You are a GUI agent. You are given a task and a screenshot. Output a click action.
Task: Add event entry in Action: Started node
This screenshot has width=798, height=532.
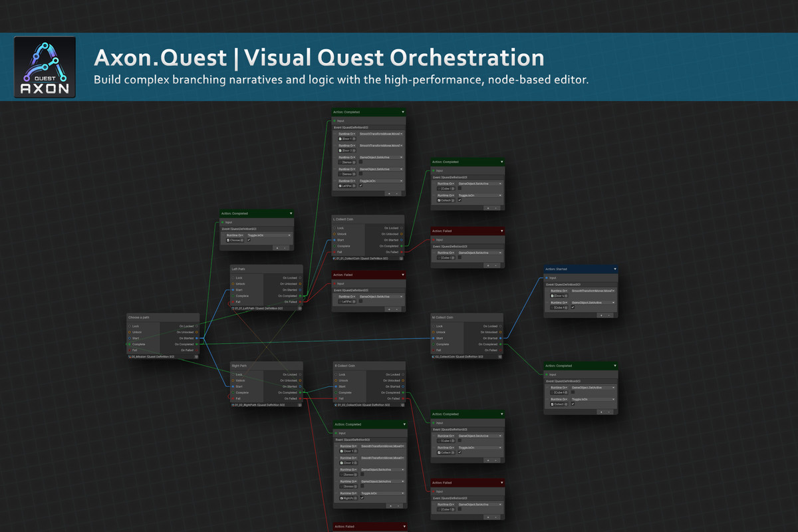[601, 315]
